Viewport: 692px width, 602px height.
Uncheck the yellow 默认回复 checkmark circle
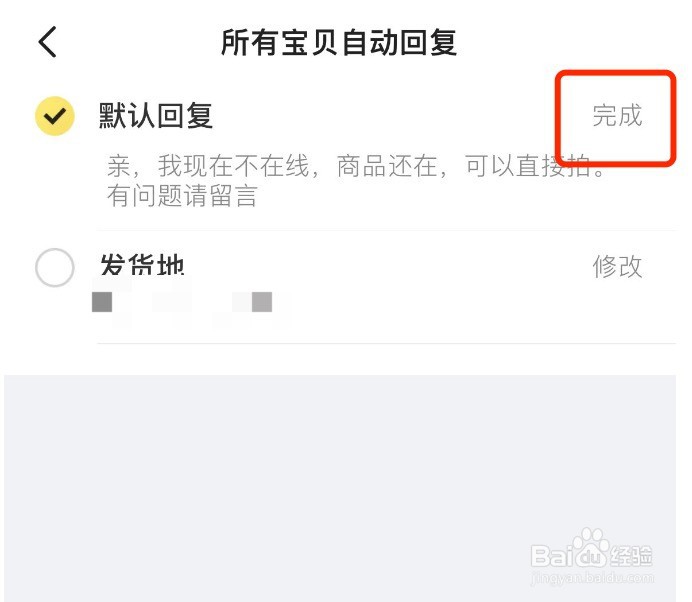[55, 116]
